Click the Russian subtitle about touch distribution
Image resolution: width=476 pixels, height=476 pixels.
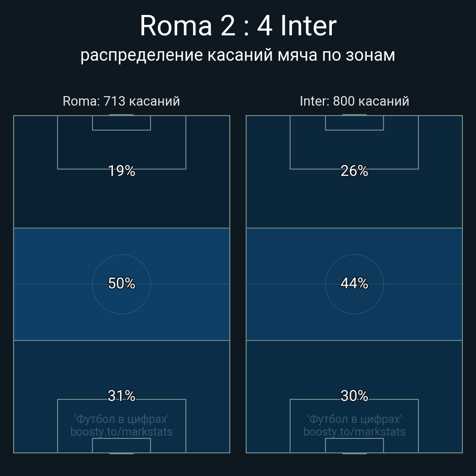[x=238, y=55]
